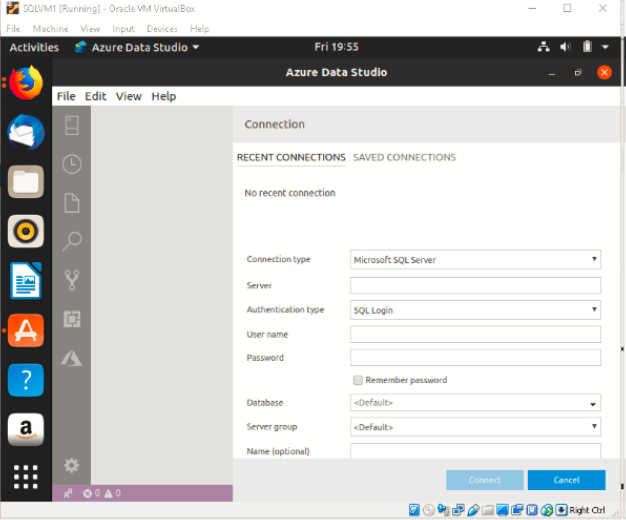Open Ubuntu Software from the dock
Viewport: 626px width, 520px height.
coord(26,330)
